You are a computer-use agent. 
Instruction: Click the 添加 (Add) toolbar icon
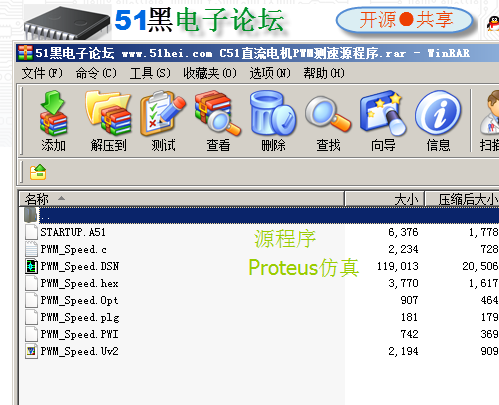pos(53,121)
